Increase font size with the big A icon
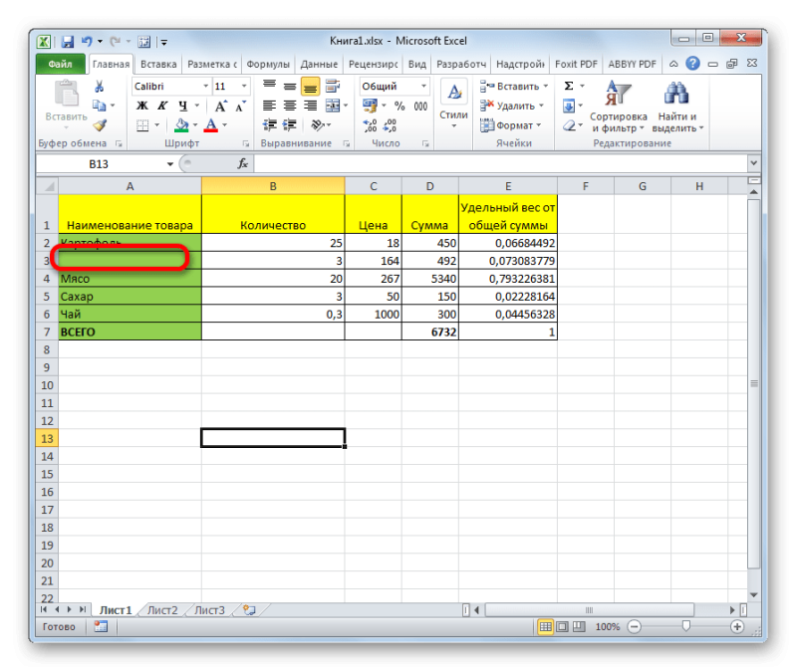This screenshot has height=672, width=797. 220,107
